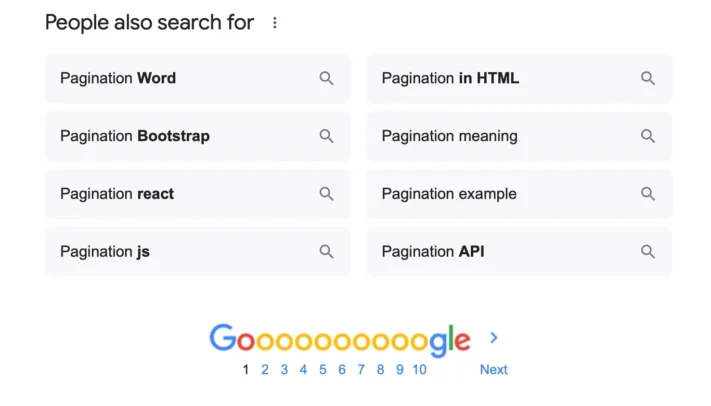Open results page 7
This screenshot has width=711, height=406.
(x=361, y=370)
